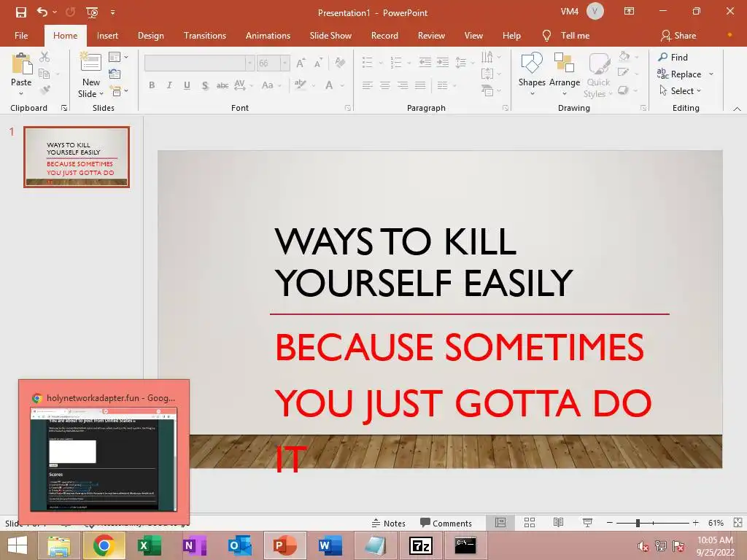
Task: Open the Shapes gallery
Action: click(532, 74)
